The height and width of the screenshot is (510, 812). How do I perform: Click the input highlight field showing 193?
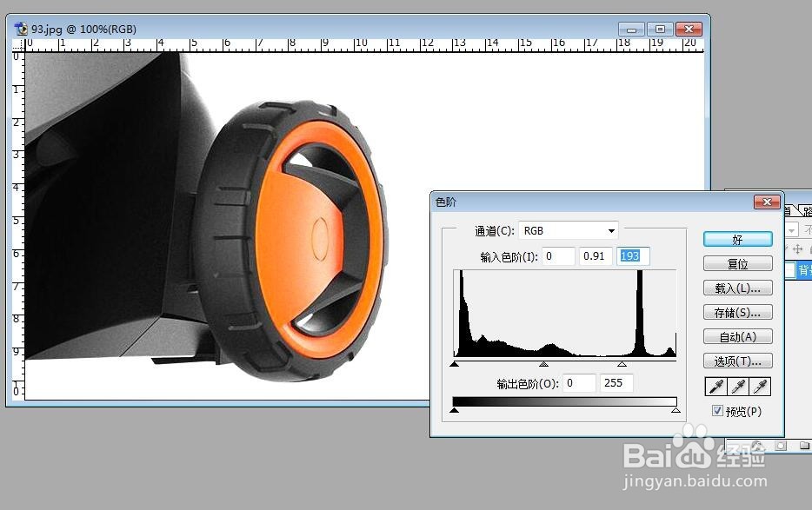pos(633,255)
